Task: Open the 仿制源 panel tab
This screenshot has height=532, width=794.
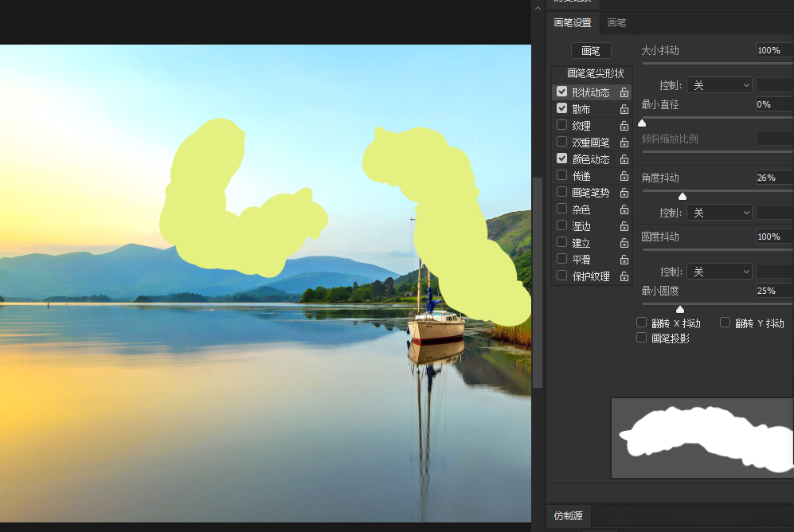Action: [x=568, y=515]
